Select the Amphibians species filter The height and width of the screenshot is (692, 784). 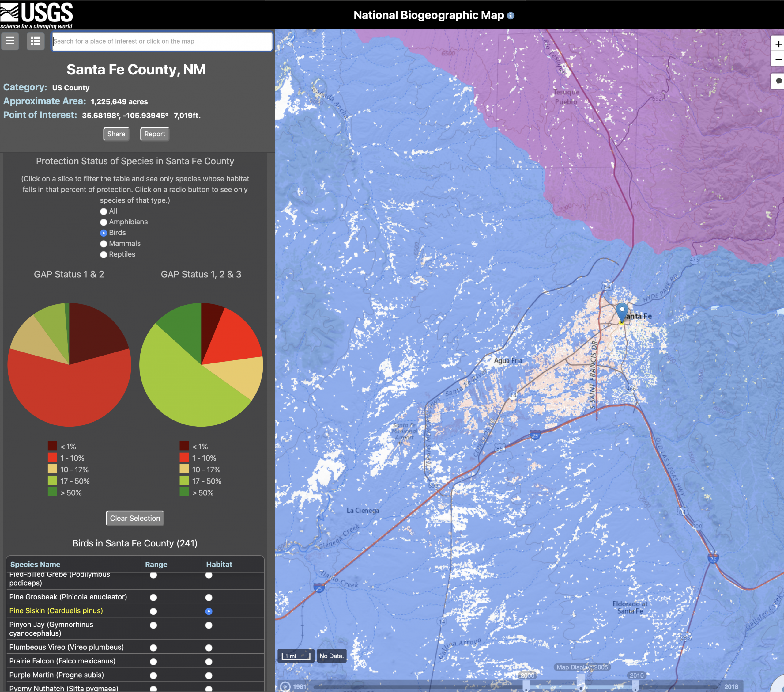click(x=104, y=222)
